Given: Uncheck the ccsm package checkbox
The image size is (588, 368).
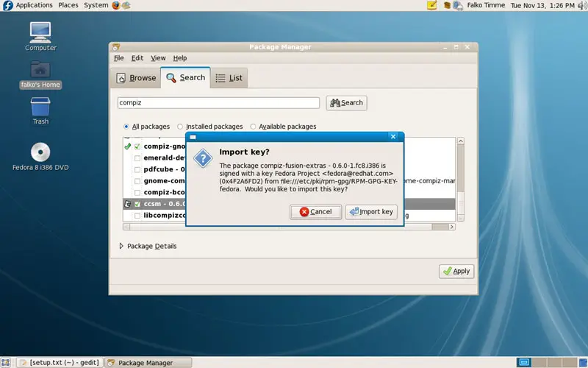Looking at the screenshot, I should coord(137,204).
